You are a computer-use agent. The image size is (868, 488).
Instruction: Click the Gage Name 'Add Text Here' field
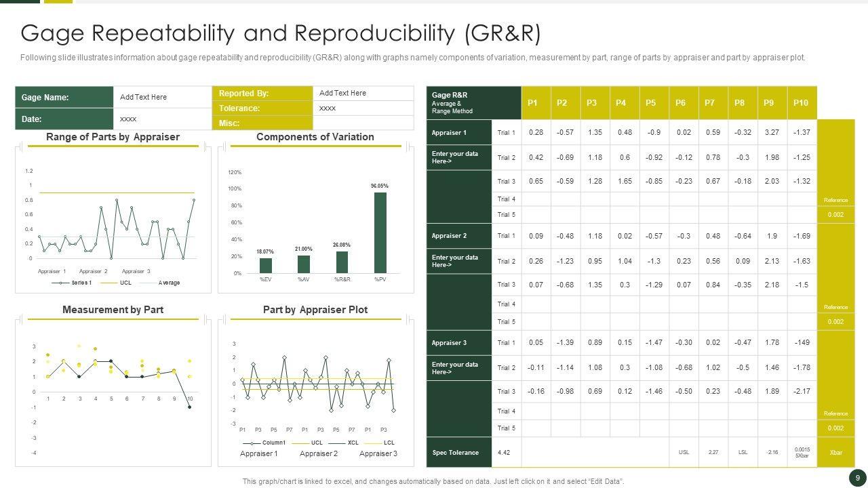click(161, 97)
